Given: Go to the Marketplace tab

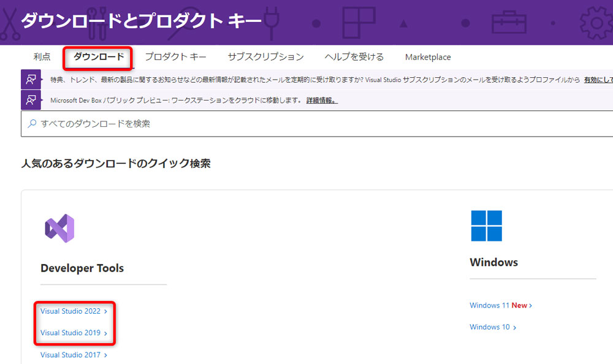Looking at the screenshot, I should coord(428,57).
